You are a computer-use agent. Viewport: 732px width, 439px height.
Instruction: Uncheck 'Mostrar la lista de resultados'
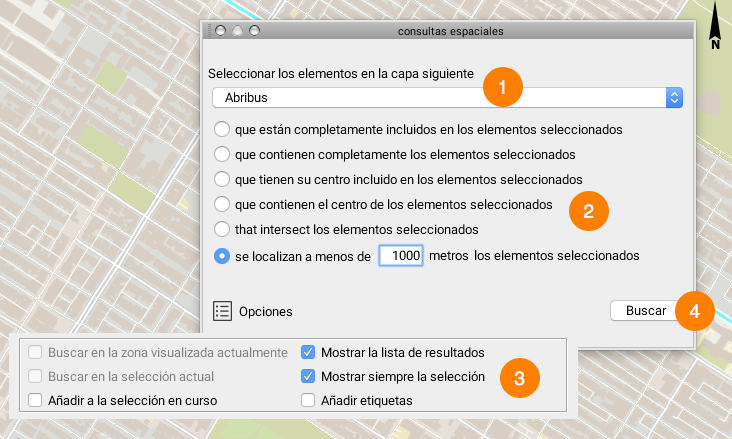(x=308, y=353)
